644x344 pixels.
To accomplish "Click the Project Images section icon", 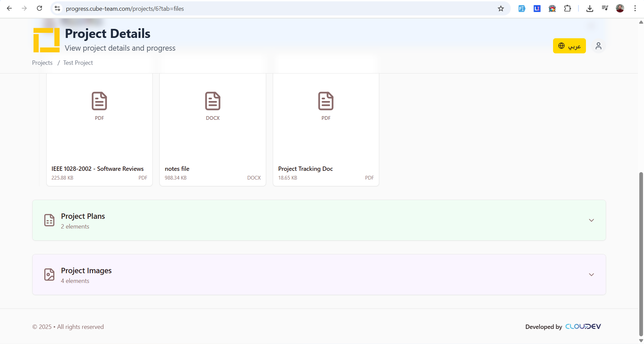I will [49, 275].
